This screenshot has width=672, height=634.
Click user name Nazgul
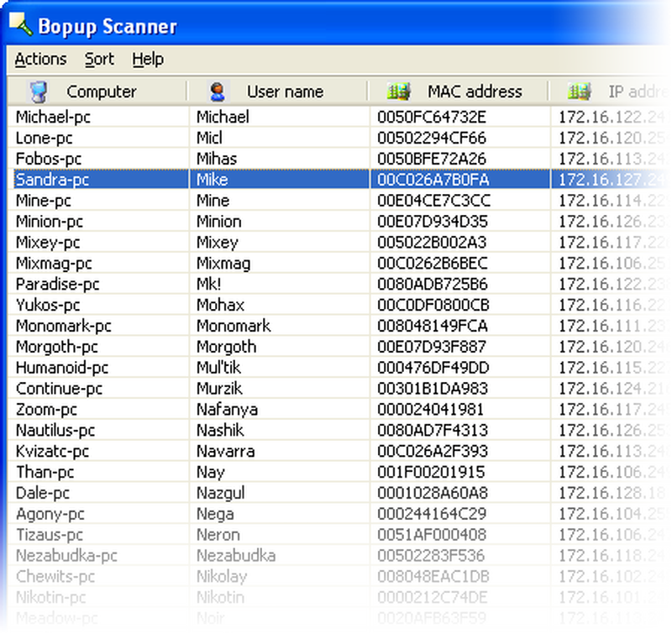221,494
